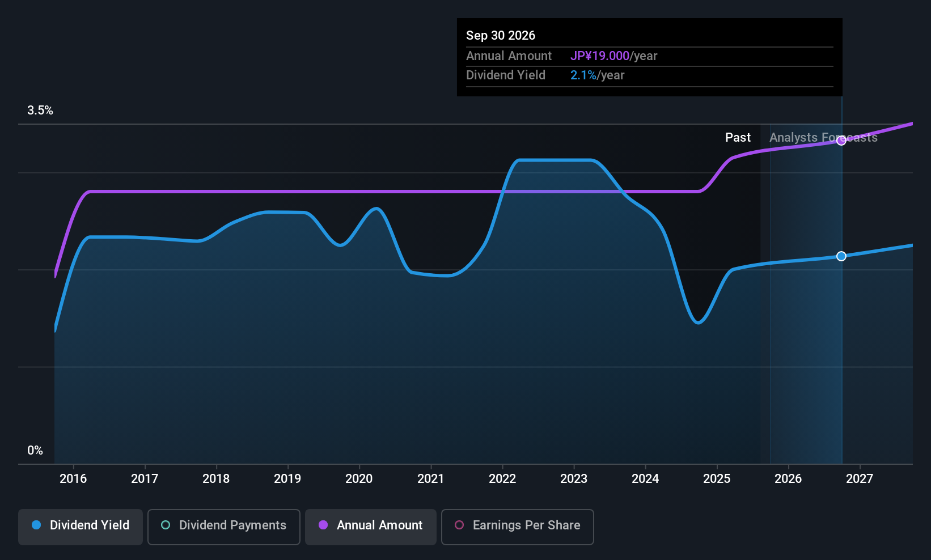The image size is (931, 560).
Task: Toggle the Annual Amount series
Action: click(371, 527)
